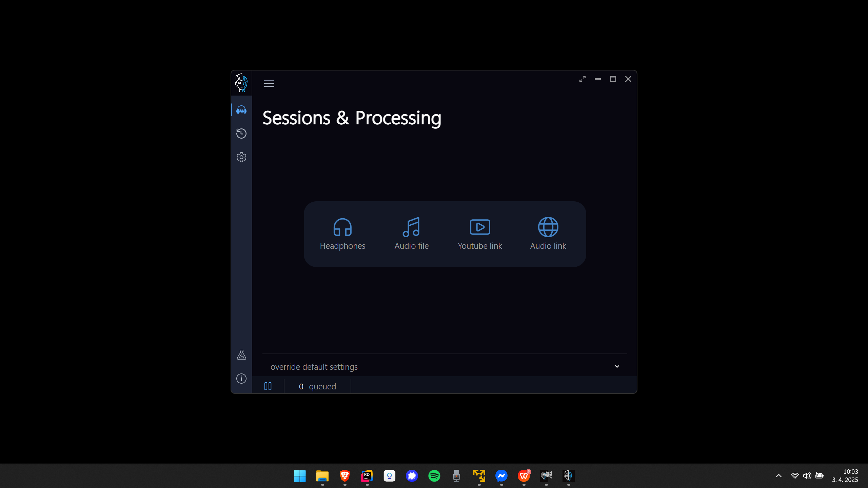The image size is (868, 488).
Task: Click the app logo in sidebar
Action: [x=241, y=83]
